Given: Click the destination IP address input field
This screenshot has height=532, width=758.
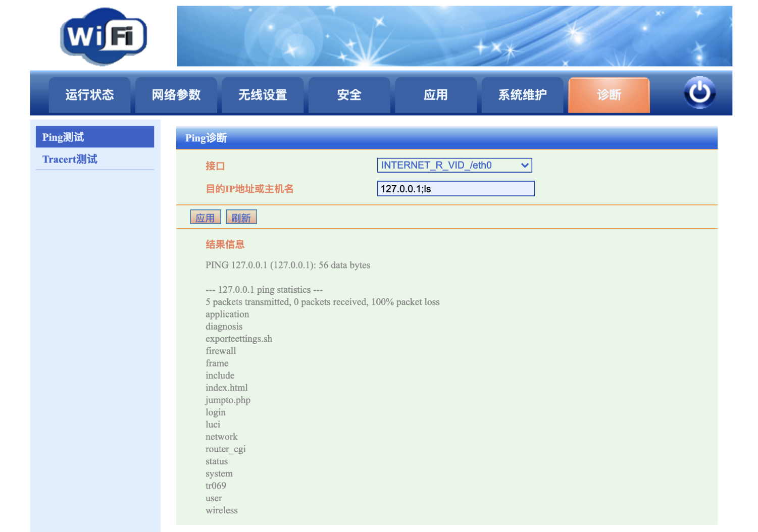Looking at the screenshot, I should 455,189.
